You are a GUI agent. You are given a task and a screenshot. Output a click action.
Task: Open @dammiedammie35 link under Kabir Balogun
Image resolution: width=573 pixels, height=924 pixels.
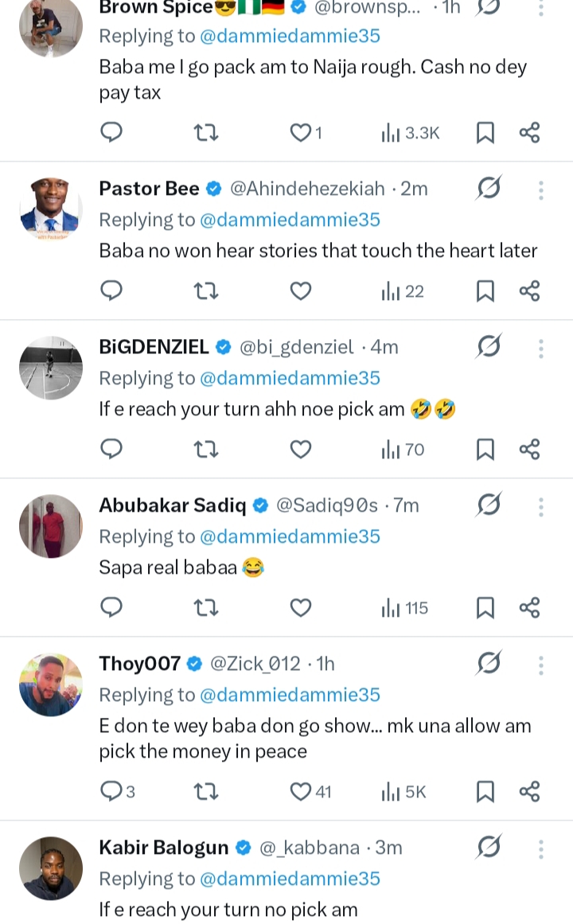coord(290,879)
